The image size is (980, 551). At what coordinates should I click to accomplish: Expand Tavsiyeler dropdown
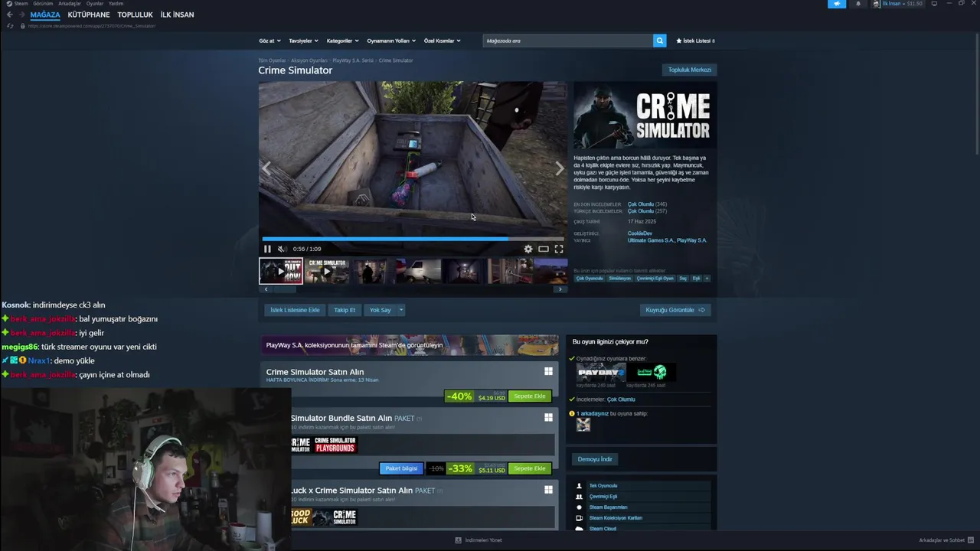[303, 41]
